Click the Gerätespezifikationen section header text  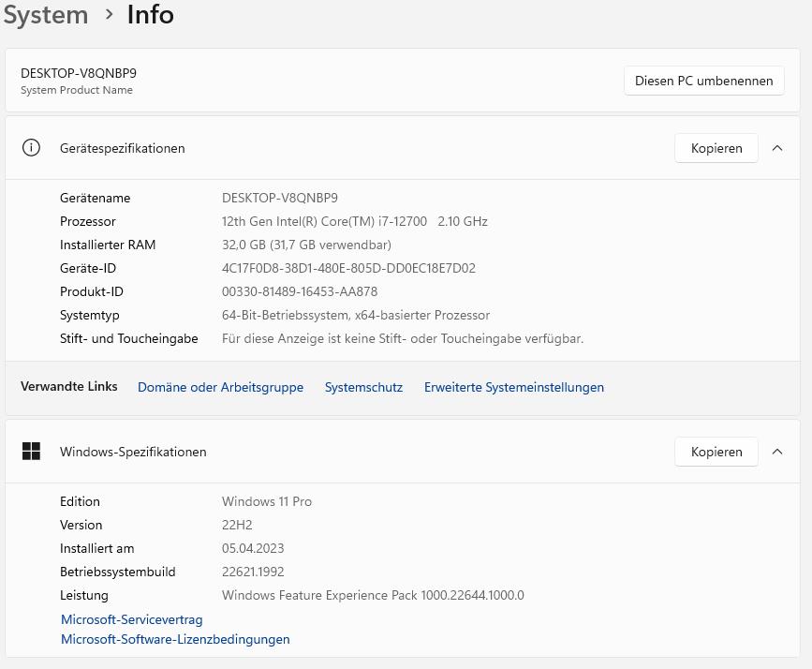pos(122,148)
